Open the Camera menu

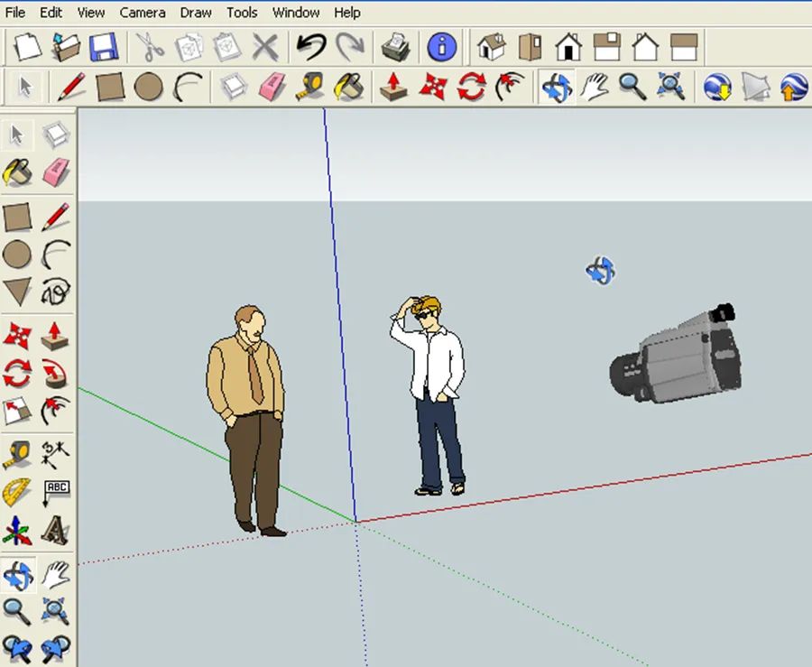click(142, 13)
